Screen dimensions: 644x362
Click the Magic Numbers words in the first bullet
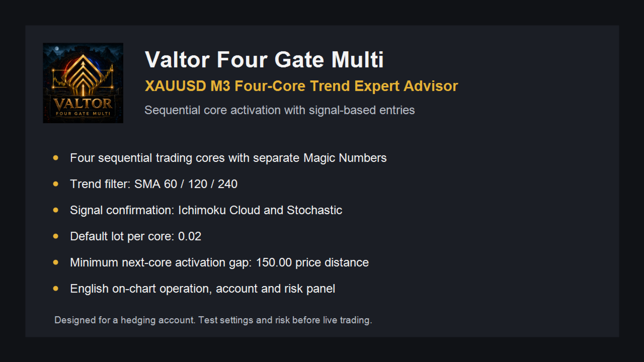click(x=345, y=158)
